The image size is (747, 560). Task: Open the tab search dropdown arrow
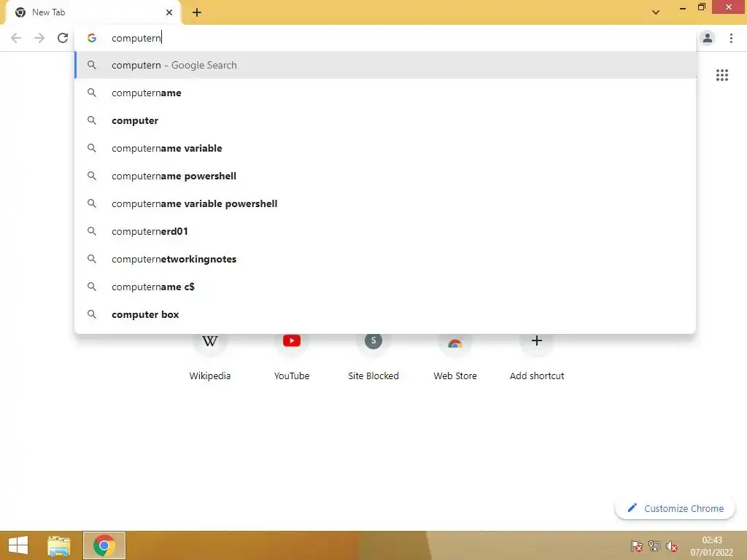pos(656,12)
